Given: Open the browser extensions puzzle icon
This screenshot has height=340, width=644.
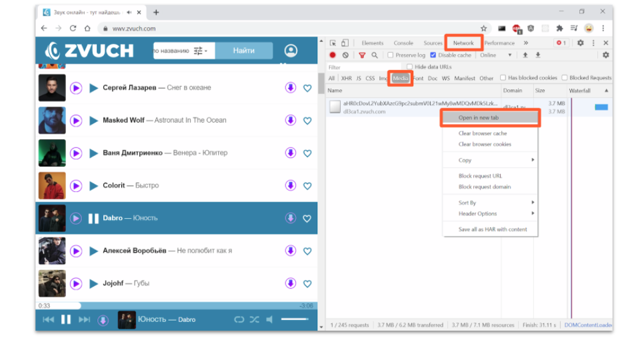Looking at the screenshot, I should click(559, 28).
